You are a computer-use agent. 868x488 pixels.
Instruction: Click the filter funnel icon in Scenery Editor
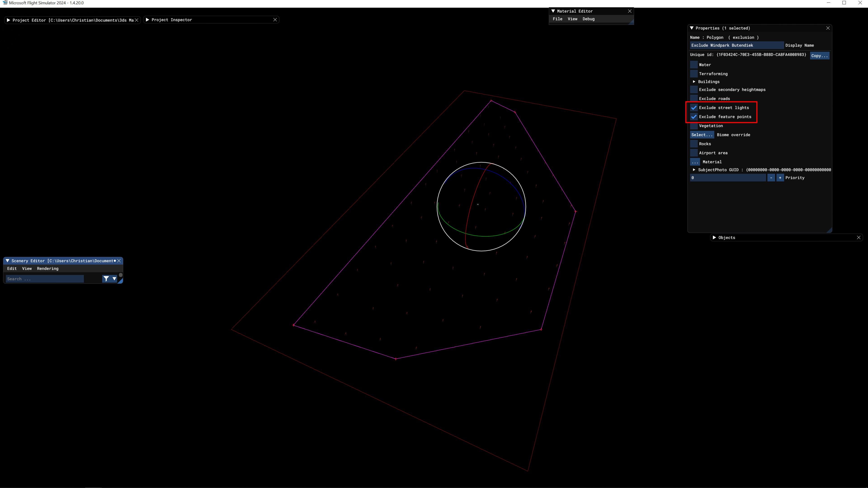tap(106, 279)
